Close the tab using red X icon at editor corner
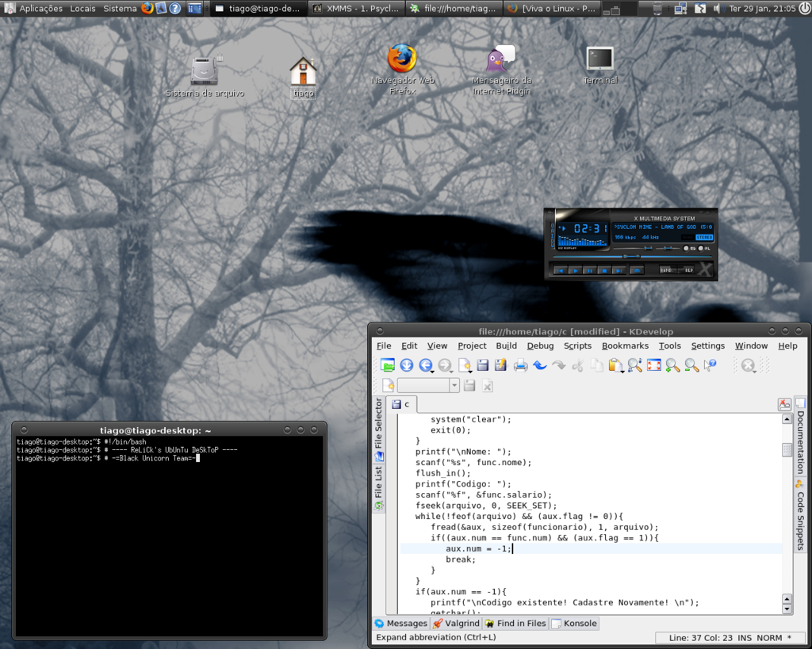Image resolution: width=812 pixels, height=649 pixels. [784, 404]
